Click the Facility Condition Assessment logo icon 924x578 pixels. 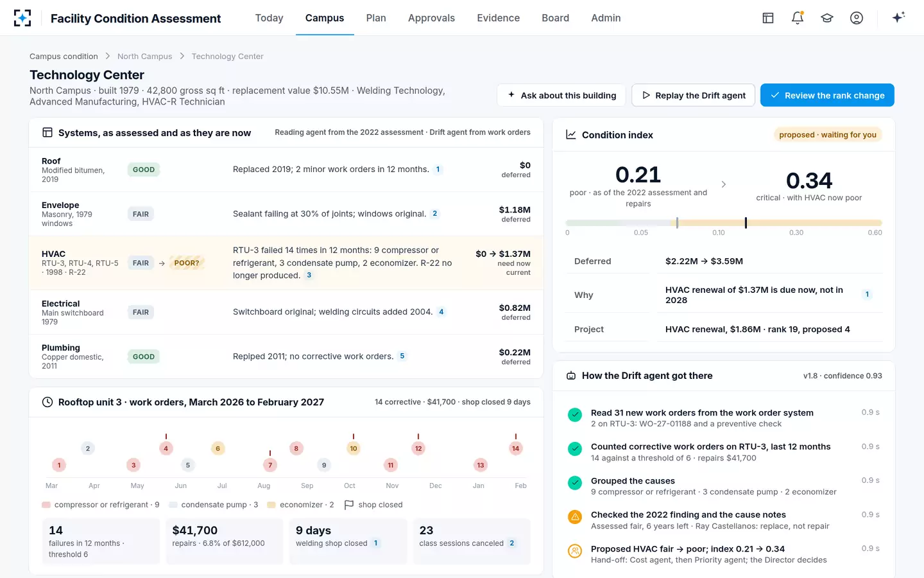pyautogui.click(x=22, y=18)
